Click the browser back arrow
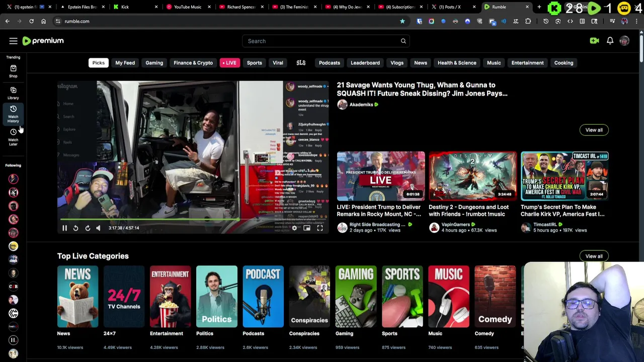The image size is (644, 362). 7,21
